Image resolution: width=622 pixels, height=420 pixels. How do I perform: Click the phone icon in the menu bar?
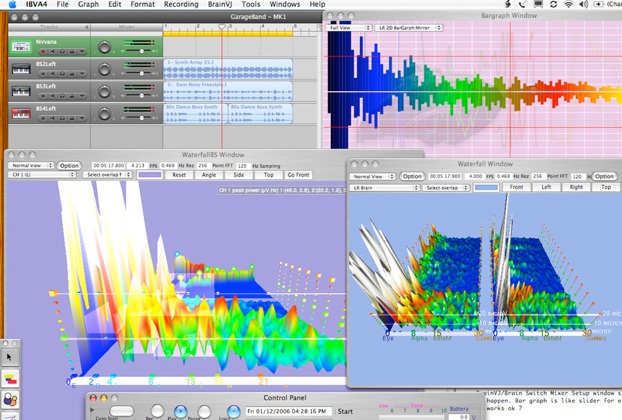click(522, 4)
